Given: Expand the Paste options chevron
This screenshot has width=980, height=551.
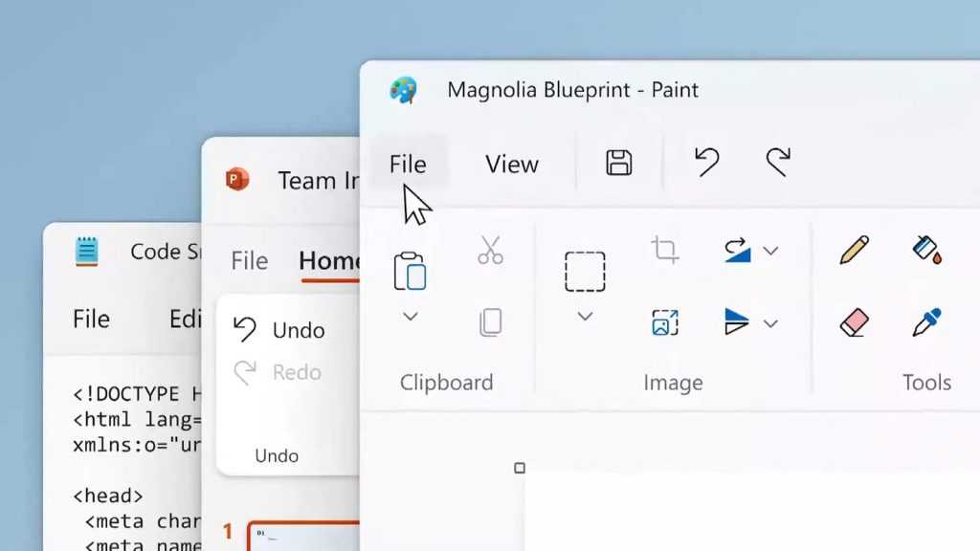Looking at the screenshot, I should [410, 317].
